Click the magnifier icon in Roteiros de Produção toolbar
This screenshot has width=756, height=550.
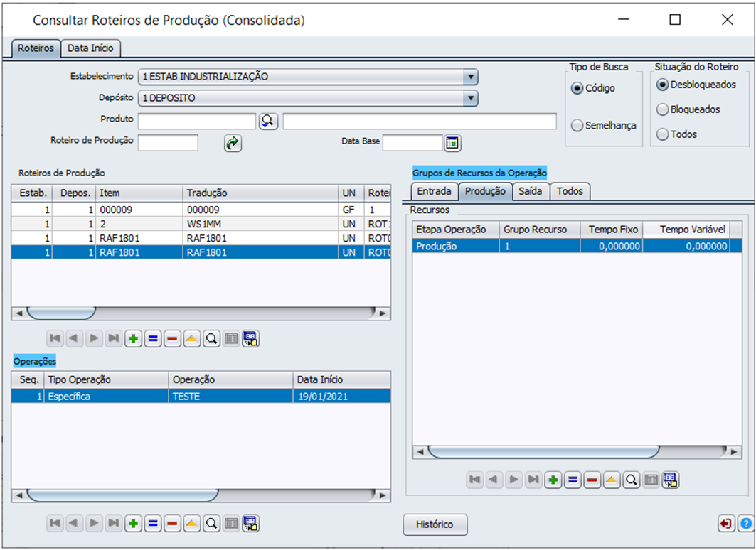[211, 339]
